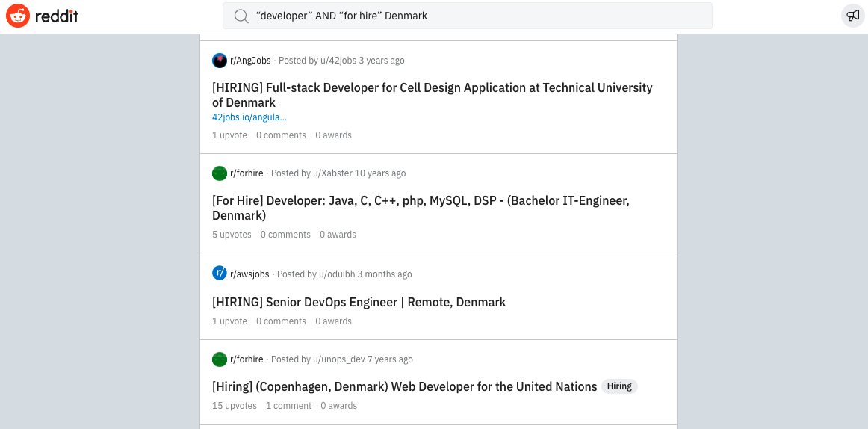This screenshot has height=429, width=868.
Task: Open the r/AngJobs subreddit link
Action: (x=250, y=61)
